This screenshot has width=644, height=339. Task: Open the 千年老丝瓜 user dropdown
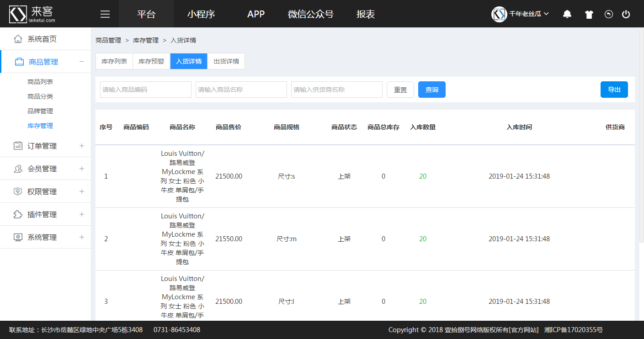(x=529, y=14)
